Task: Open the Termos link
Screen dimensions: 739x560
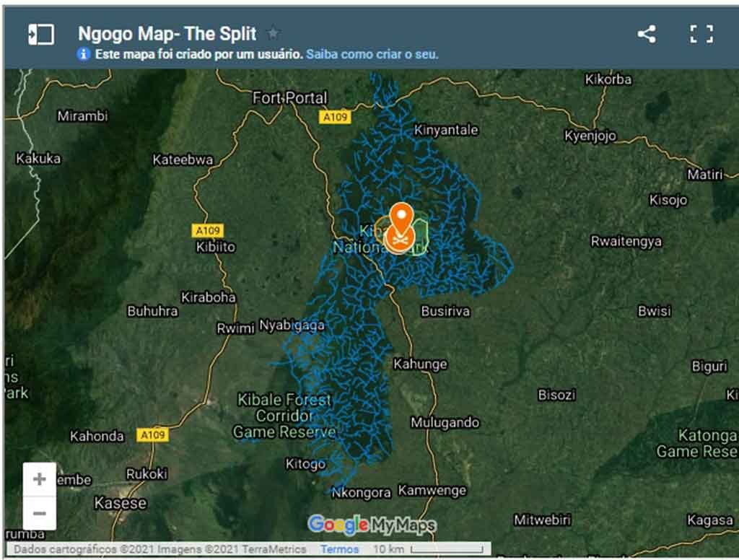Action: (x=339, y=549)
